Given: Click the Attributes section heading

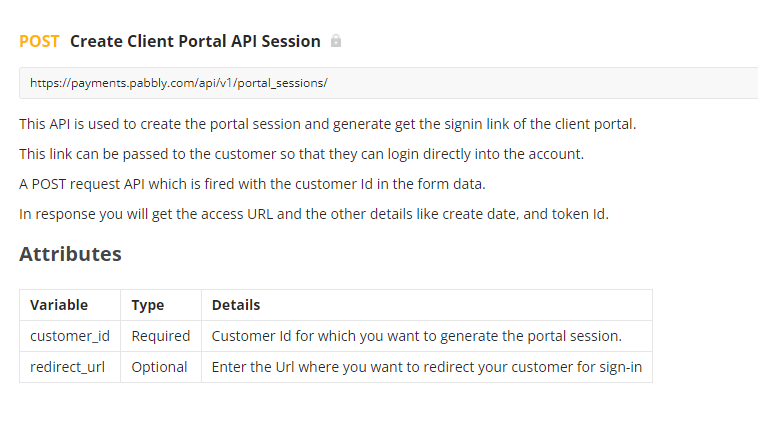Looking at the screenshot, I should (71, 254).
